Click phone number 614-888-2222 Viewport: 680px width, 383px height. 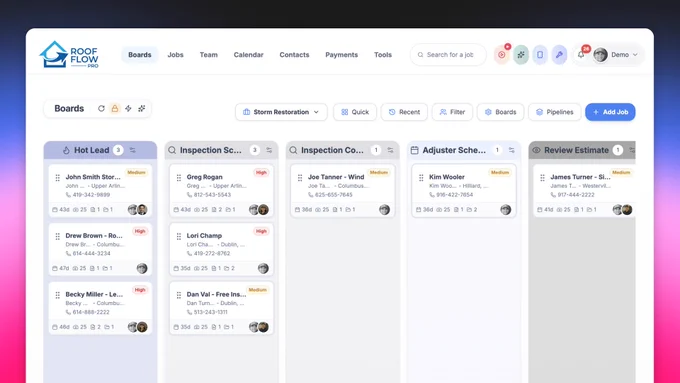coord(91,312)
